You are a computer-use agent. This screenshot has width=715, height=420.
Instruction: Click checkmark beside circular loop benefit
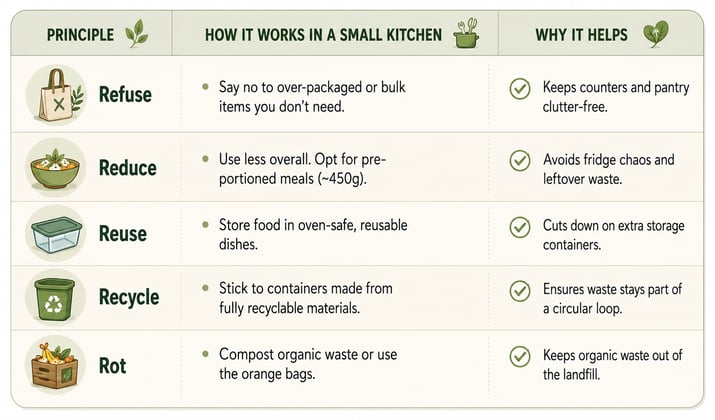tap(520, 290)
